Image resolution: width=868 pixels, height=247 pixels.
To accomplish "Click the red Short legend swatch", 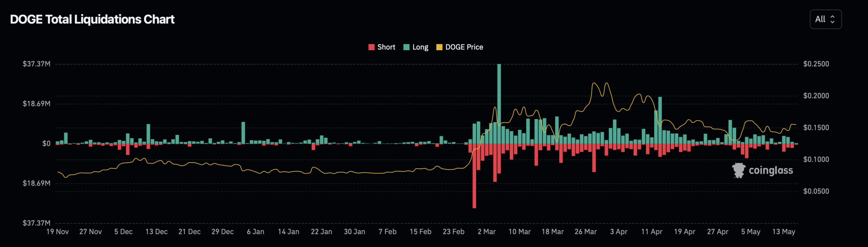I will [371, 47].
